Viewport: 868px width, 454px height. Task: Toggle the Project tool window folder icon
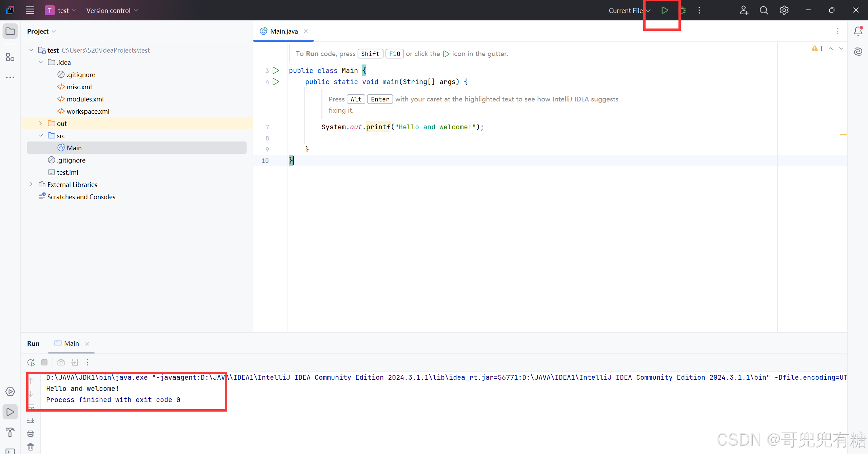point(10,31)
